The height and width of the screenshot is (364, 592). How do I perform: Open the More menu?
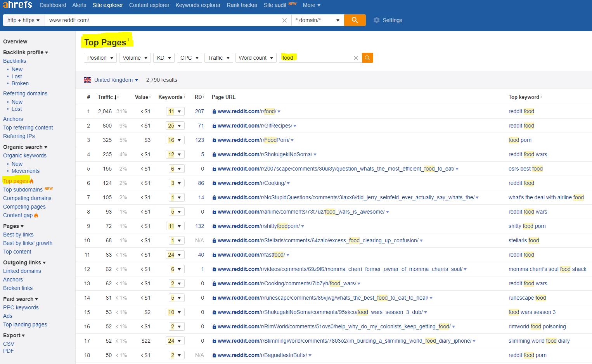click(312, 5)
